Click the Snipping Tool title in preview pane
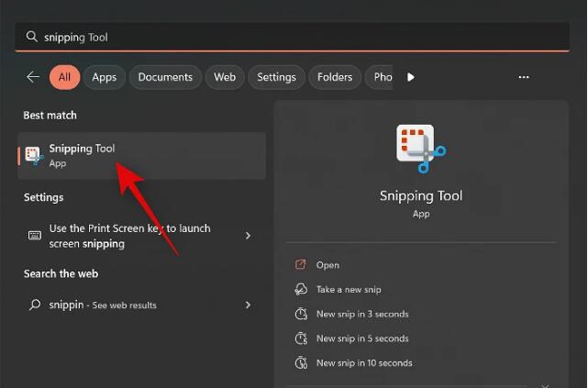This screenshot has width=588, height=388. pyautogui.click(x=421, y=195)
